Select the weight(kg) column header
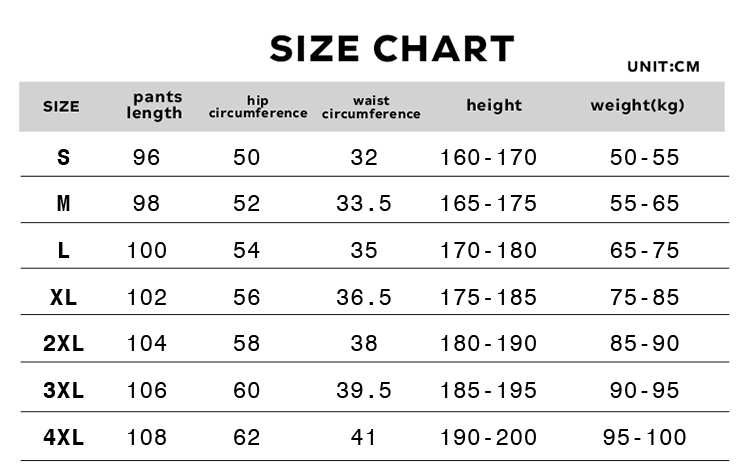The width and height of the screenshot is (750, 474). 637,105
